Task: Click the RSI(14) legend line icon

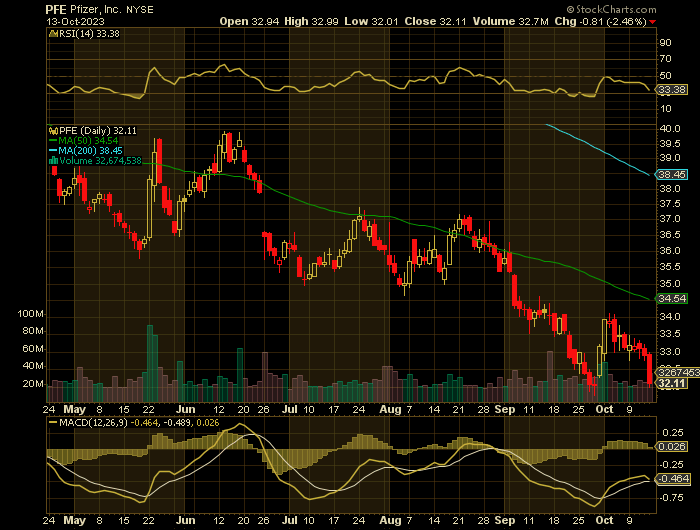Action: [x=53, y=34]
